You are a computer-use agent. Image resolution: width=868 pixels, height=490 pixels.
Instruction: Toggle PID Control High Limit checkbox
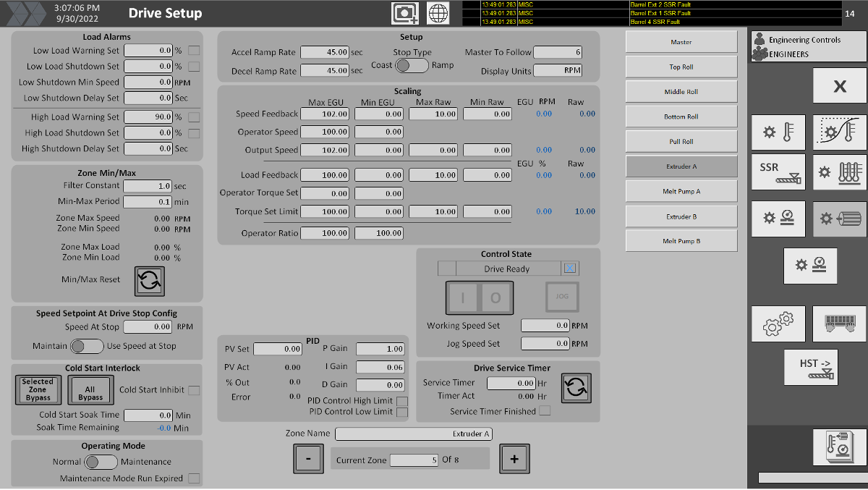point(402,401)
